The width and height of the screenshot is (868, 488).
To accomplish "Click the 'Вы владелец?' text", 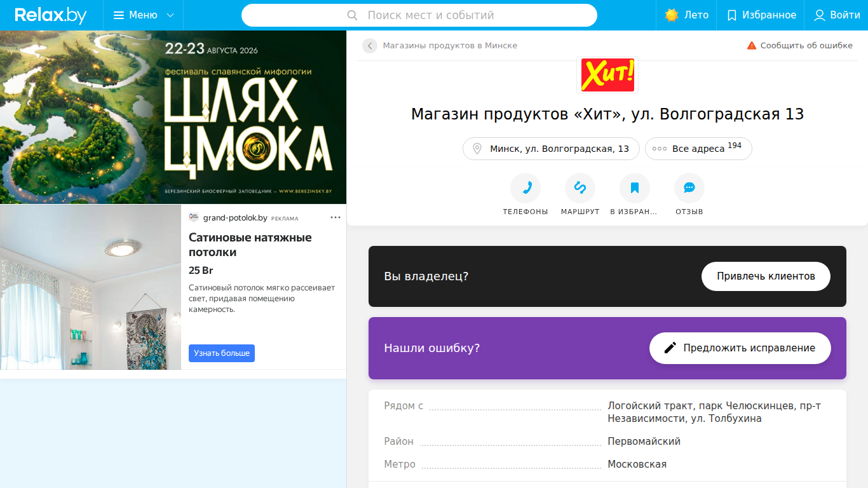I will pyautogui.click(x=426, y=276).
